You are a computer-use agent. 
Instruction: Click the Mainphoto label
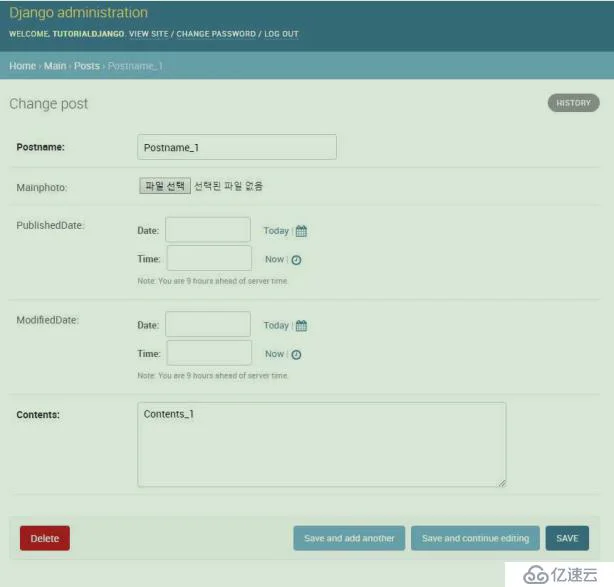(x=42, y=188)
